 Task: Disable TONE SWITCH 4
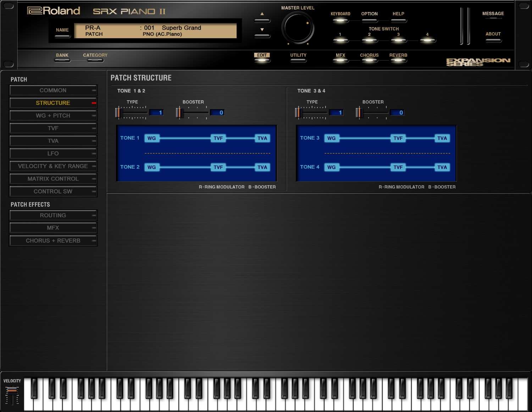click(427, 40)
